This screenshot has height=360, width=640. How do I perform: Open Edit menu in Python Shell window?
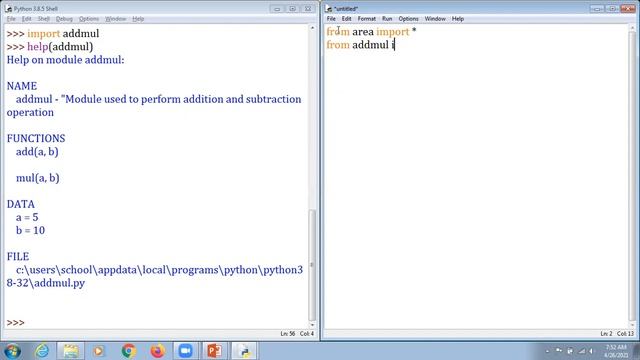coord(27,19)
